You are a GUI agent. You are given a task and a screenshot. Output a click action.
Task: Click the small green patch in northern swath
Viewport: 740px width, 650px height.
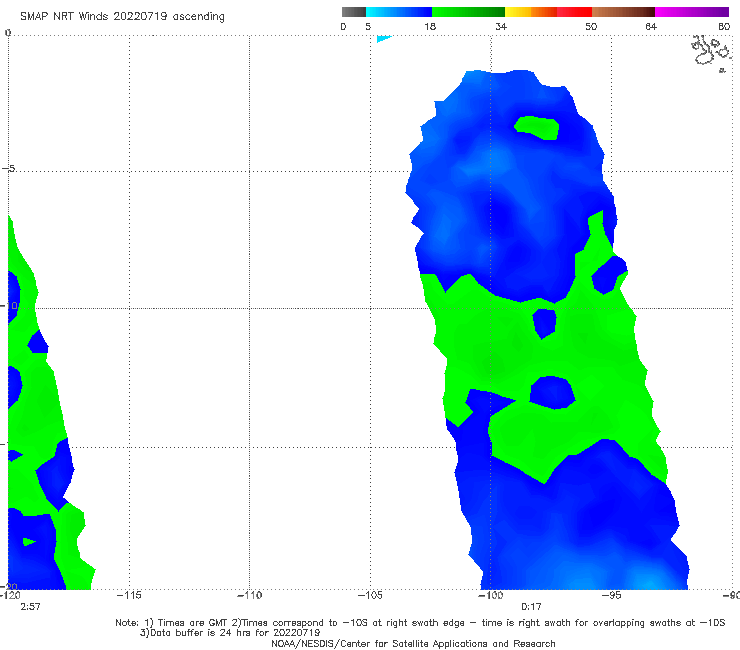tap(537, 128)
